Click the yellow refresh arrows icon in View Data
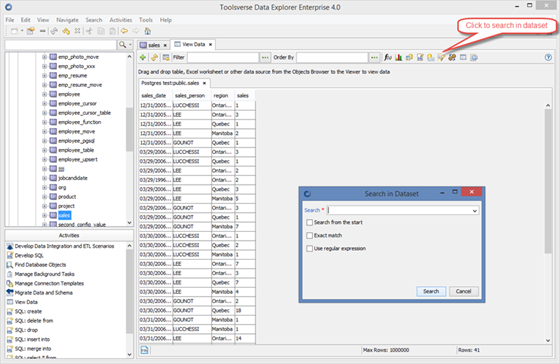560x364 pixels. (154, 58)
